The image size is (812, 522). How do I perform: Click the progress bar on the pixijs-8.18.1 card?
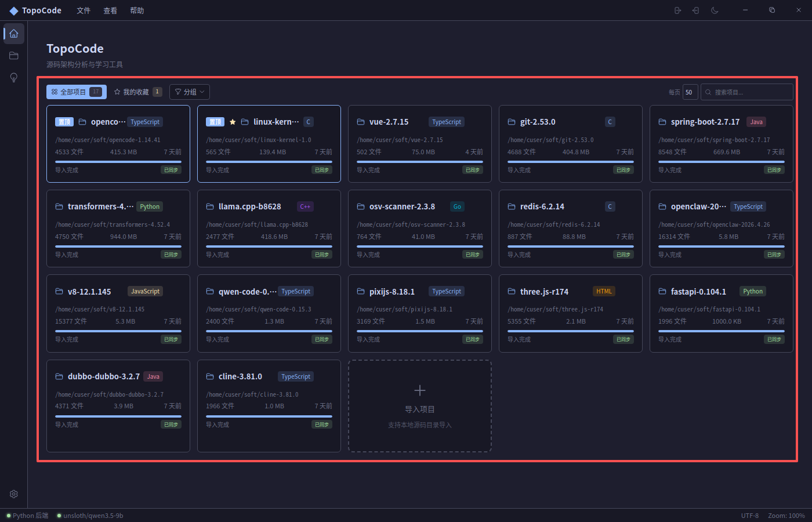pyautogui.click(x=420, y=331)
